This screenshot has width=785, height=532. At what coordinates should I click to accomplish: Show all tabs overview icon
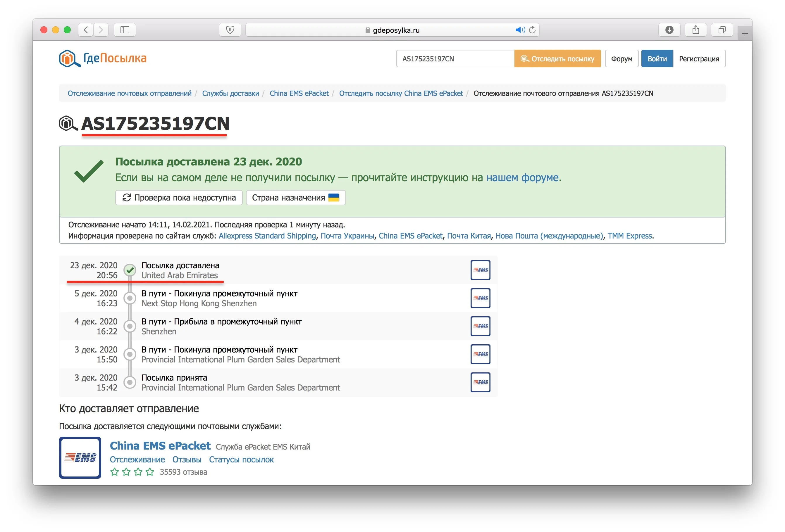[x=722, y=30]
